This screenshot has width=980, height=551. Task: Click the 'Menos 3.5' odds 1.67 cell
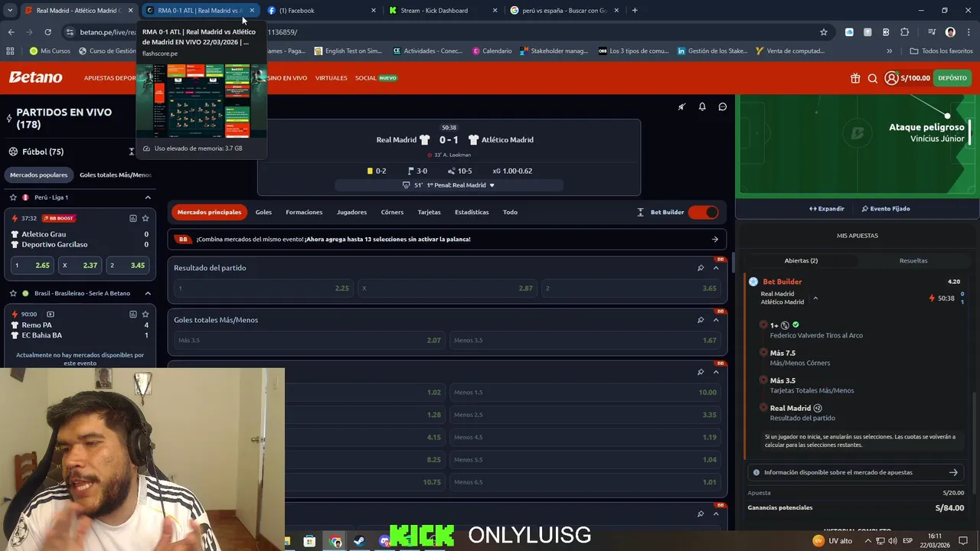[x=585, y=340]
